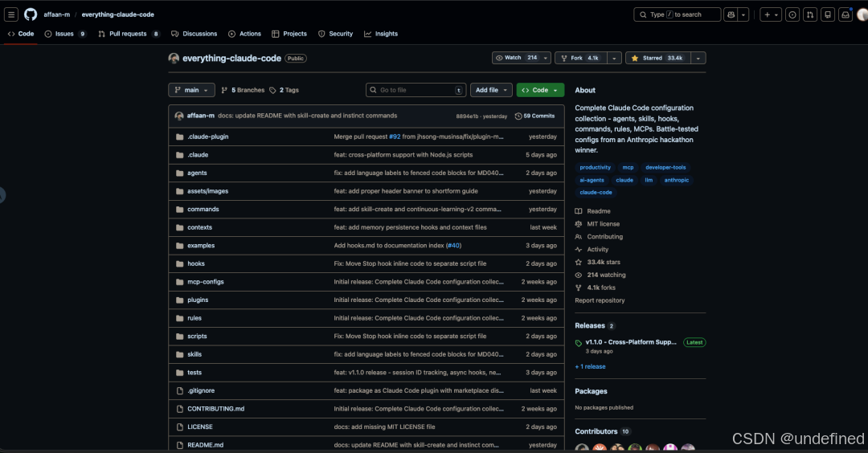Go to GitHub home via Octocat logo
The image size is (868, 453).
(31, 14)
